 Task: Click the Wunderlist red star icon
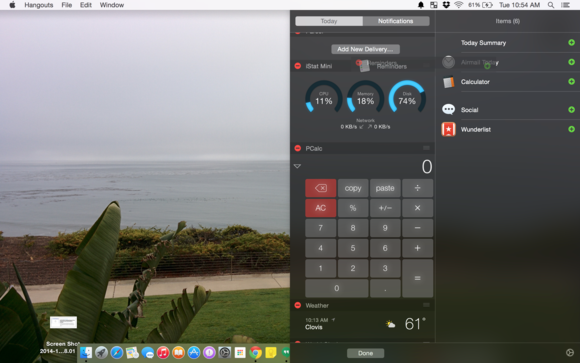point(448,129)
